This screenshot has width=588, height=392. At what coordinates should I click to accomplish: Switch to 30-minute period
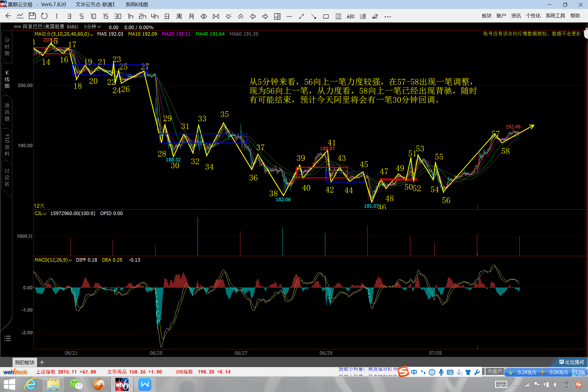point(118,16)
